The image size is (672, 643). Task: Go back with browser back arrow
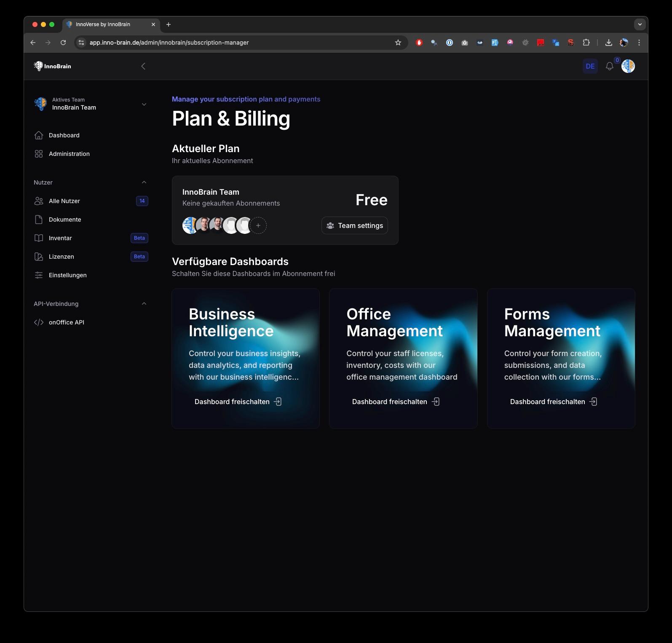33,43
